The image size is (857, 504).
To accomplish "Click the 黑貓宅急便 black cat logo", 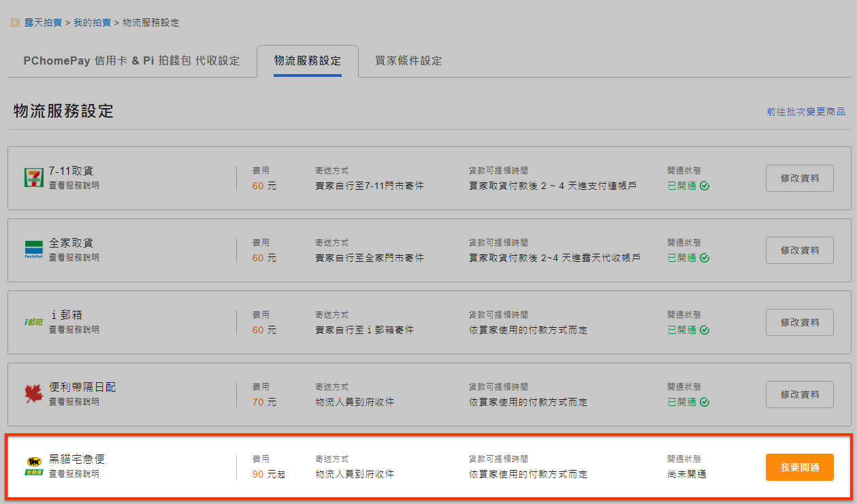I will pos(33,466).
